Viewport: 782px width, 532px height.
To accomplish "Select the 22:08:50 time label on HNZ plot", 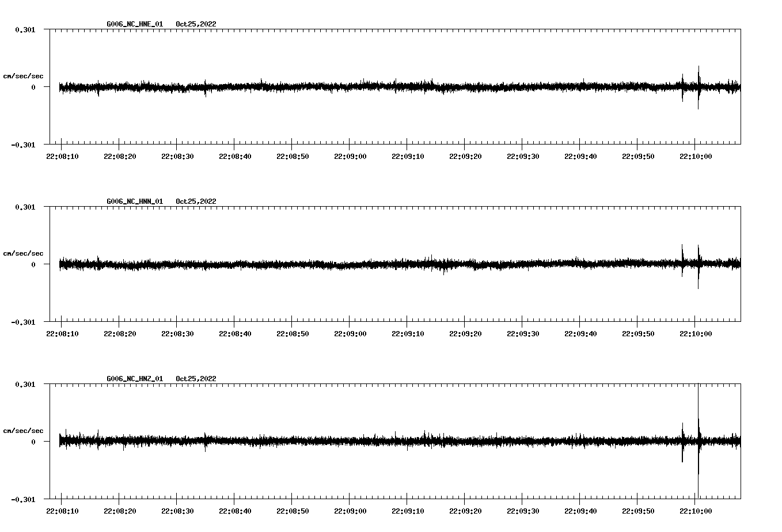I will (293, 511).
